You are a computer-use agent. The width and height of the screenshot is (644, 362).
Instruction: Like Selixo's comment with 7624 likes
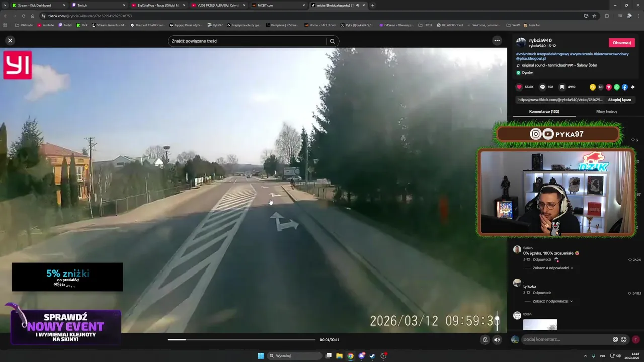(630, 260)
